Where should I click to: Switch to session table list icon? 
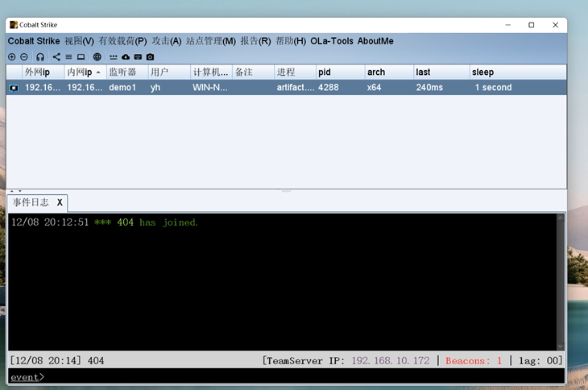click(x=68, y=57)
